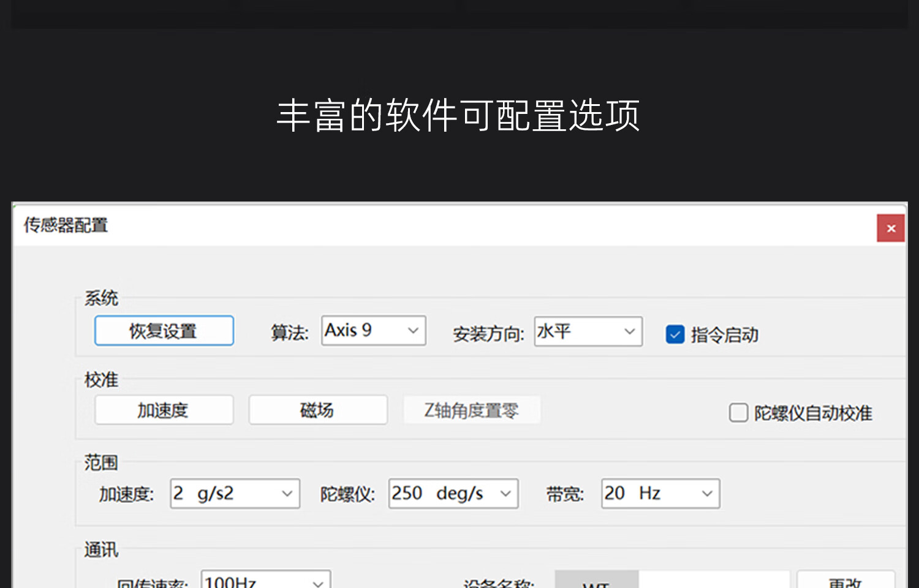Screen dimensions: 919x588
Task: Click the 传感器配置 title bar text
Action: point(66,225)
